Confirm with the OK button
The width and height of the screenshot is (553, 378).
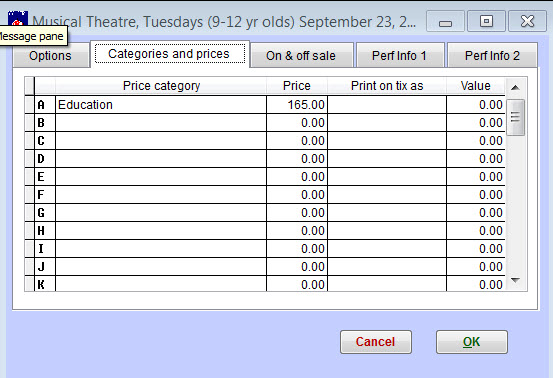pos(472,342)
